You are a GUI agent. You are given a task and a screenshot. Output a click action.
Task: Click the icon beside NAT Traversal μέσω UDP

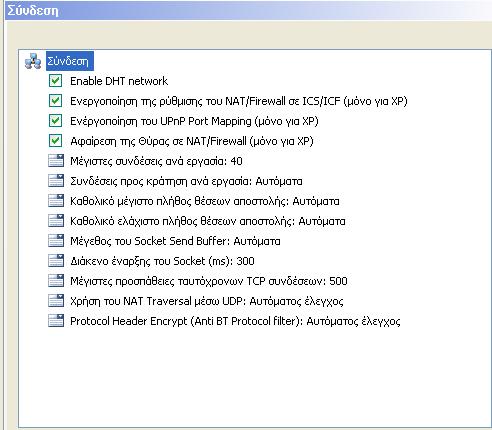(x=56, y=301)
